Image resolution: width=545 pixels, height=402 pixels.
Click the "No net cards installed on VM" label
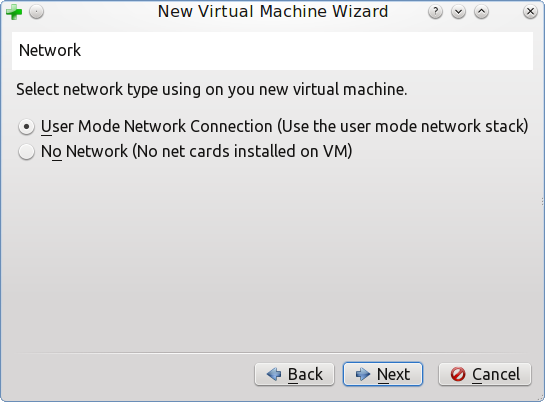click(x=242, y=151)
